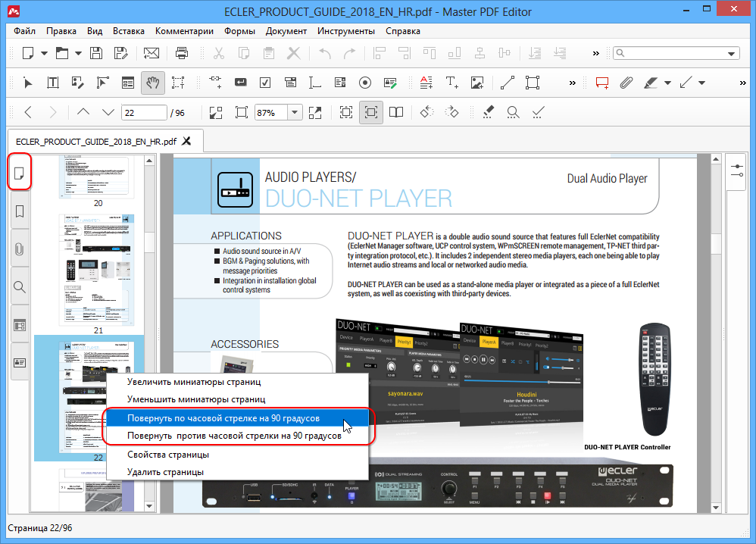Click the toolbar magnifier search icon
This screenshot has width=756, height=544.
point(513,113)
